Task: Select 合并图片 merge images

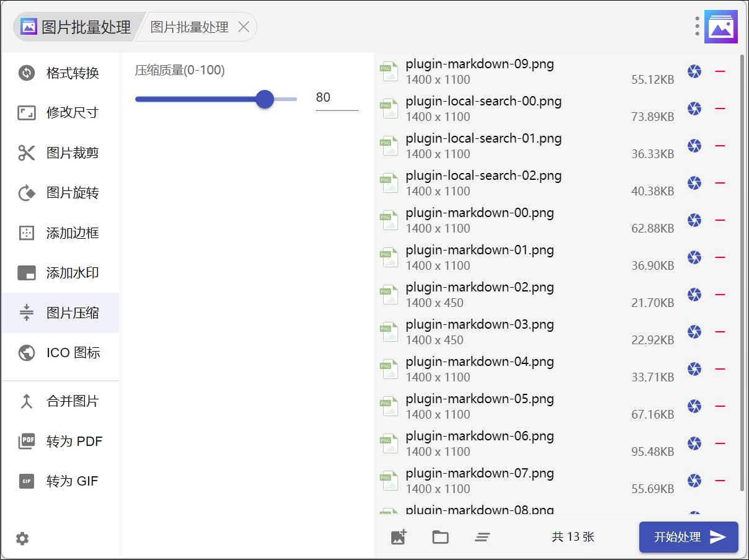Action: point(60,401)
